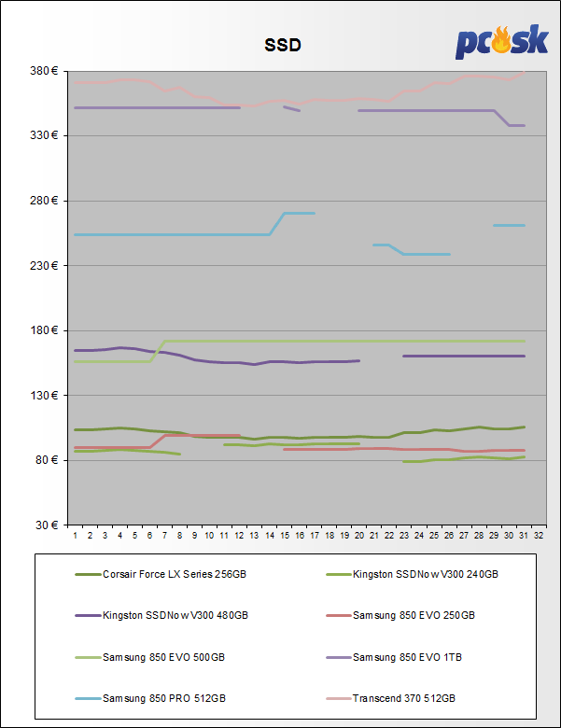Click the 330 € y-axis label

tap(44, 135)
